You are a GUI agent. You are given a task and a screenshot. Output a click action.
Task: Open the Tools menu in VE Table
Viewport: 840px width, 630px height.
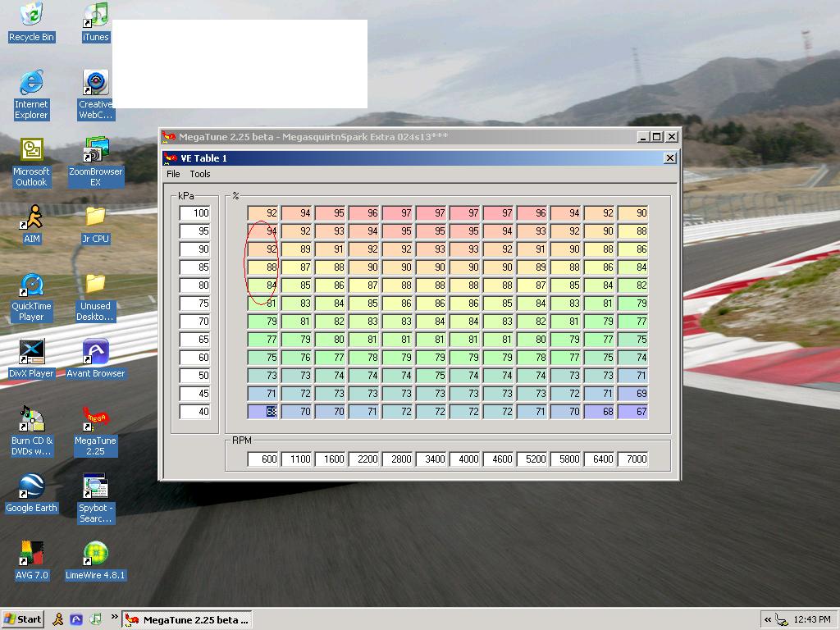[200, 174]
